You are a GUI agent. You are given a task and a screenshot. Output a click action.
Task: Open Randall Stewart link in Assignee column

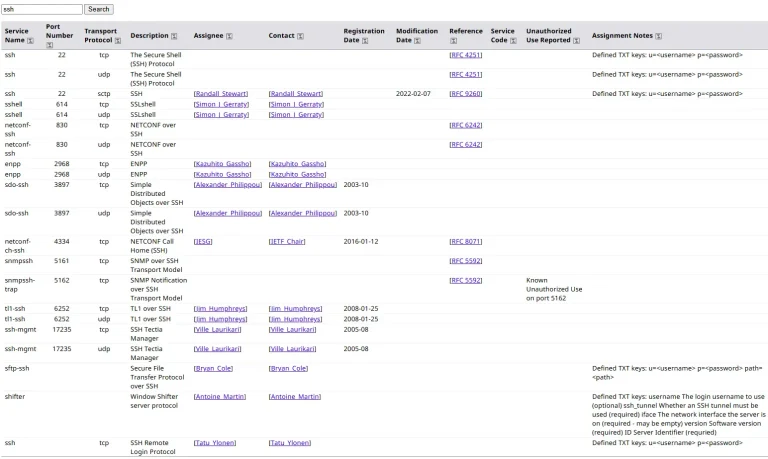[x=221, y=94]
